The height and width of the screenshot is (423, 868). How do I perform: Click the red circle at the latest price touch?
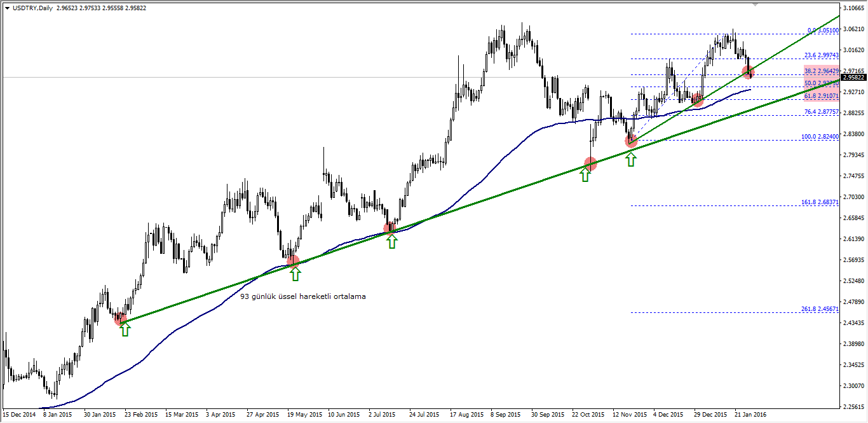coord(747,72)
